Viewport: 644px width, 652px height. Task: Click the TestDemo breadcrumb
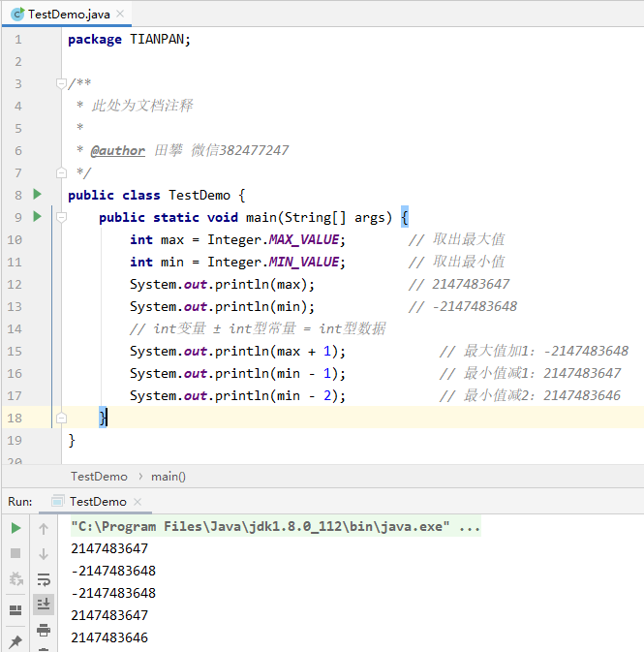point(99,476)
